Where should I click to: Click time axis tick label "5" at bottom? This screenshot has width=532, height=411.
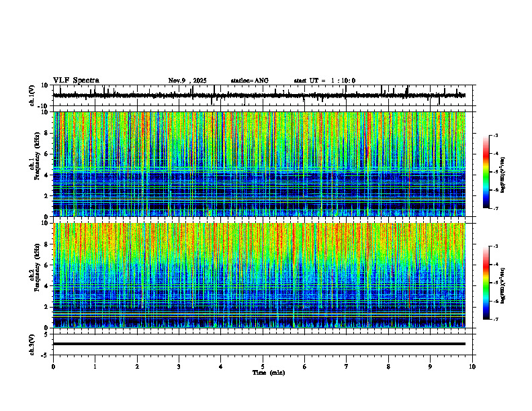[x=263, y=367]
